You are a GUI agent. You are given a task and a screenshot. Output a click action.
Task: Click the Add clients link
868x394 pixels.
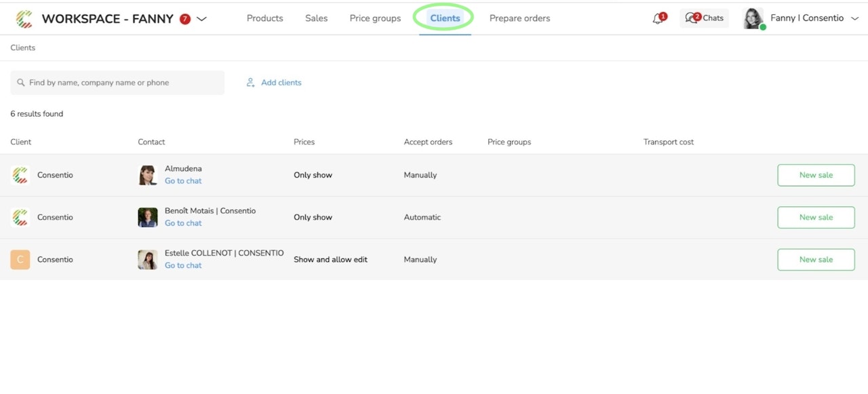tap(281, 83)
